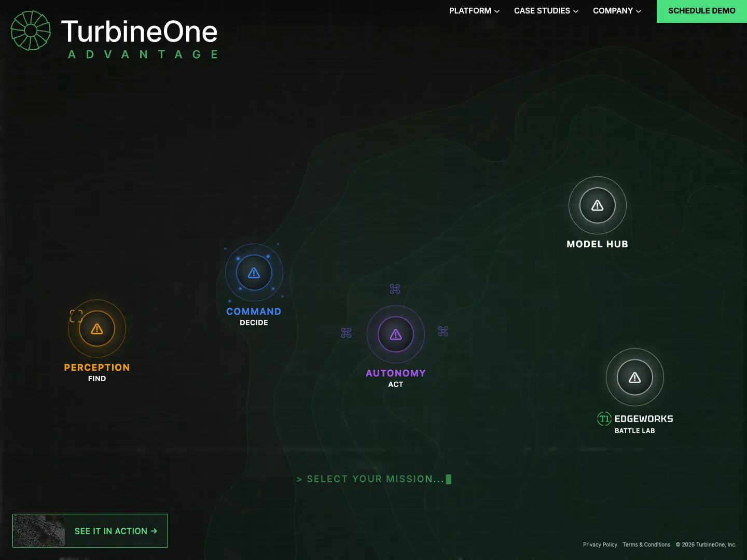Click the Select Your Mission prompt text
747x560 pixels.
point(374,479)
